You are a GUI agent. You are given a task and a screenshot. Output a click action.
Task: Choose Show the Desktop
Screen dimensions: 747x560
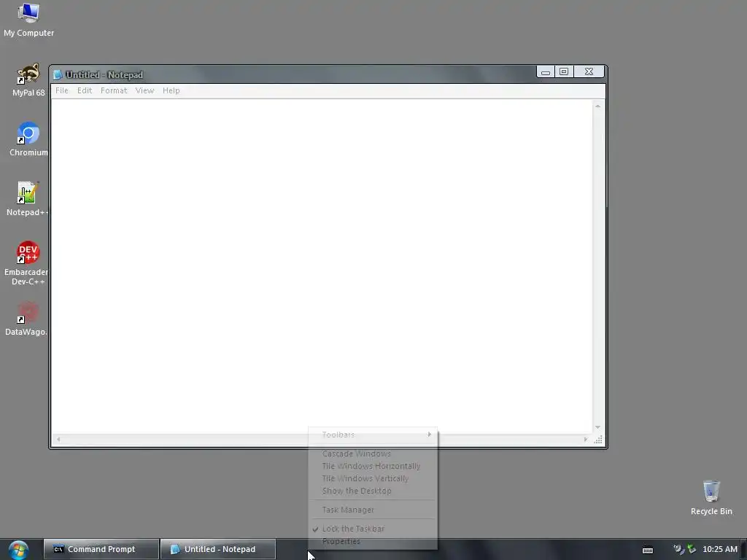tap(373, 491)
